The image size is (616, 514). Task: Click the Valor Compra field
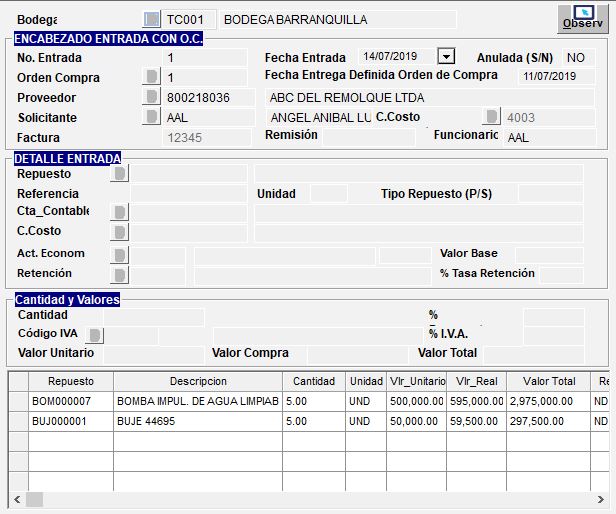pos(358,355)
